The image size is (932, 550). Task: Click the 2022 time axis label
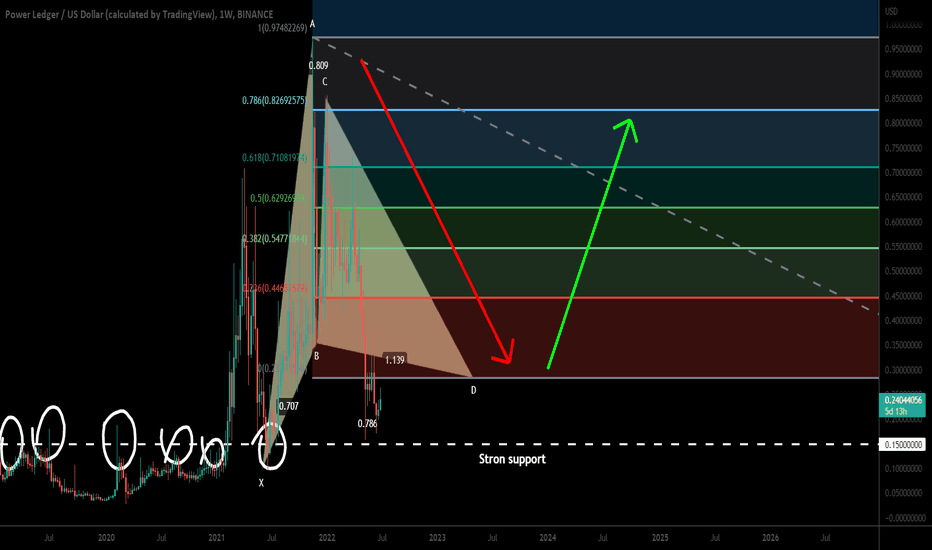tap(327, 538)
